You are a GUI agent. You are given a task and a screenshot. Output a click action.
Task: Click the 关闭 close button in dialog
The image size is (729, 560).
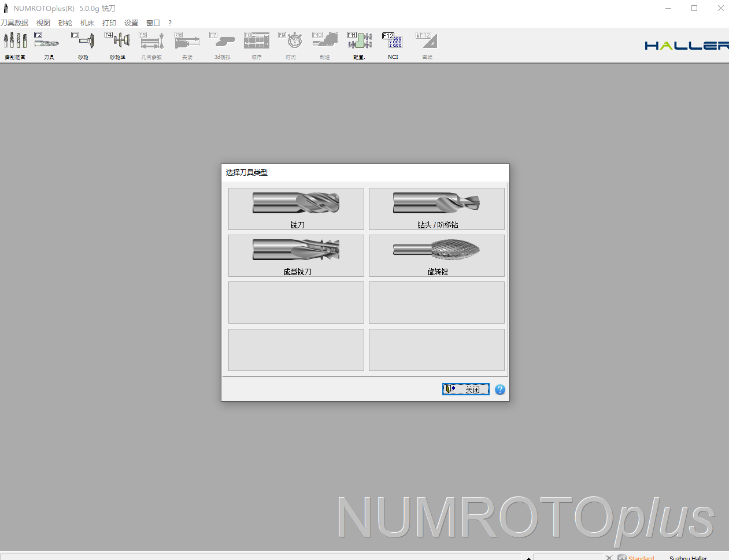tap(466, 390)
